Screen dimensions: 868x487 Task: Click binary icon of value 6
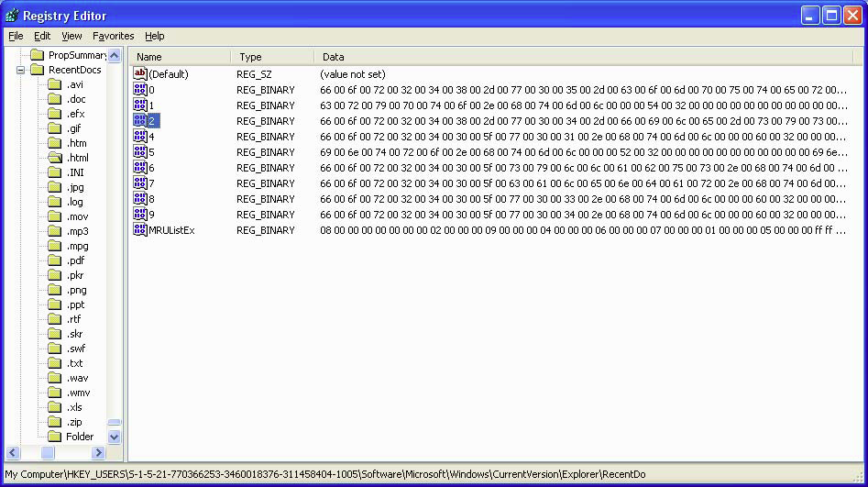[140, 167]
